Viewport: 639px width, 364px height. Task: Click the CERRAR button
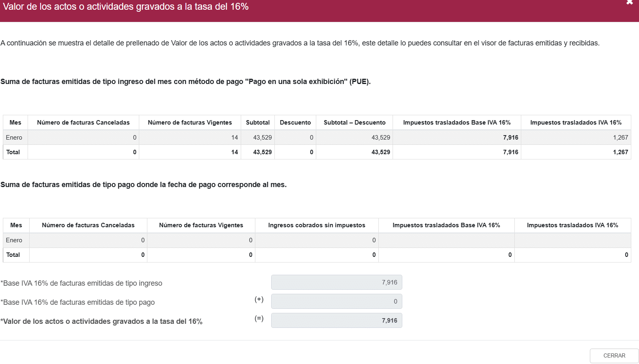pyautogui.click(x=614, y=356)
